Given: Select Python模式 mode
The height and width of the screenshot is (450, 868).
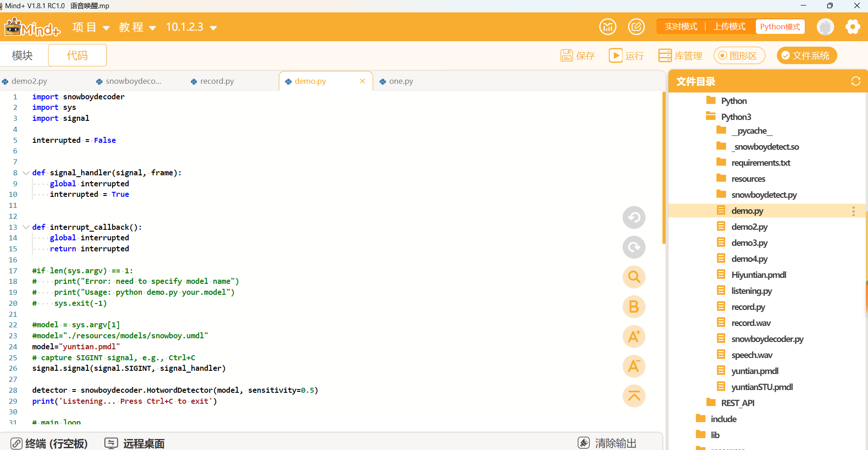Looking at the screenshot, I should click(x=780, y=27).
